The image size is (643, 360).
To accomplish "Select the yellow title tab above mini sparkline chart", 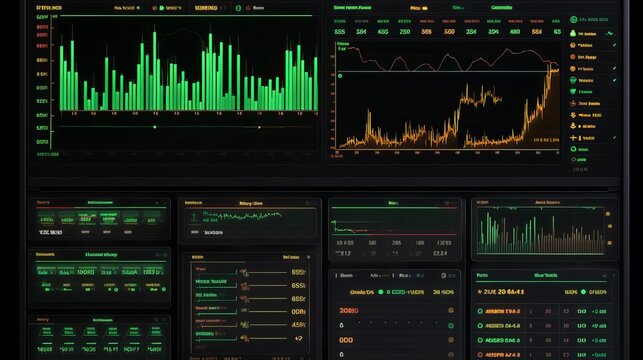I will click(251, 203).
